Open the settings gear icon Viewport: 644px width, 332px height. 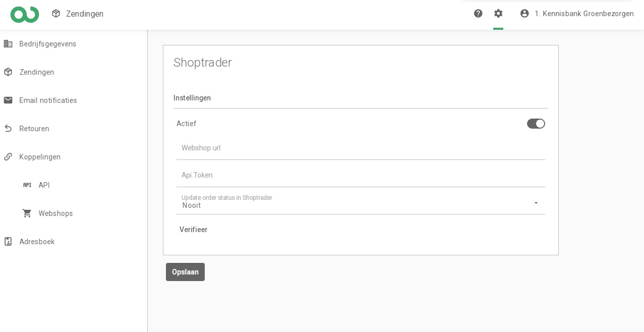coord(498,14)
